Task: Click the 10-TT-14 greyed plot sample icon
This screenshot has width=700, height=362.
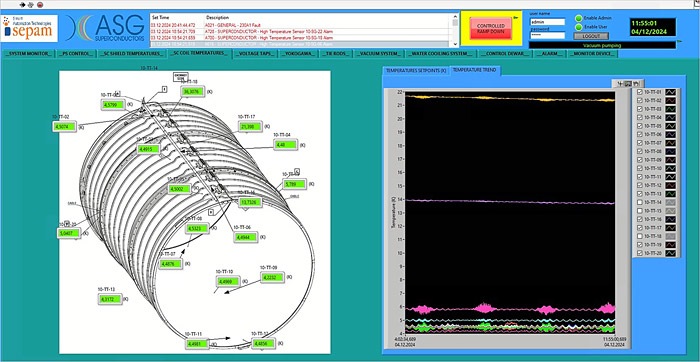Action: click(671, 202)
